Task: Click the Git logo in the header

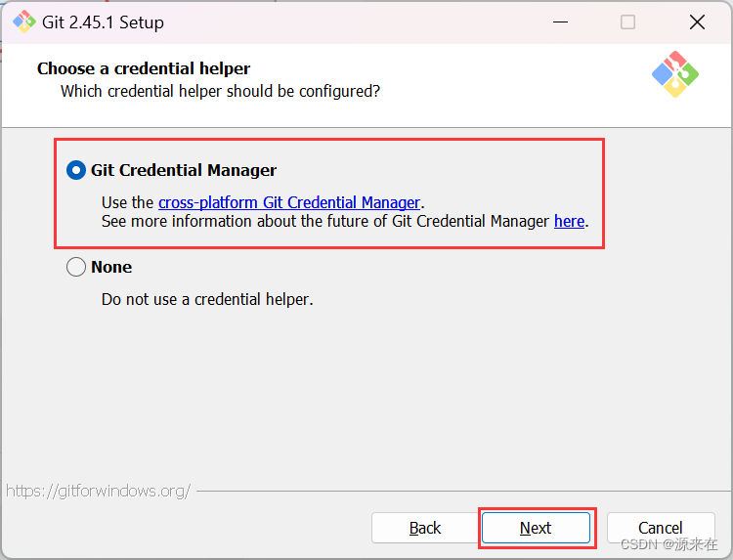Action: pyautogui.click(x=675, y=73)
